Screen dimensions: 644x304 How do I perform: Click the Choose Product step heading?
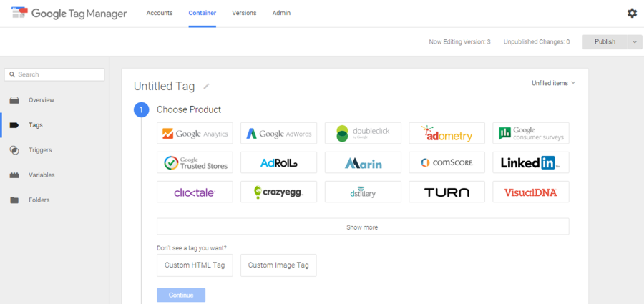[x=189, y=109]
